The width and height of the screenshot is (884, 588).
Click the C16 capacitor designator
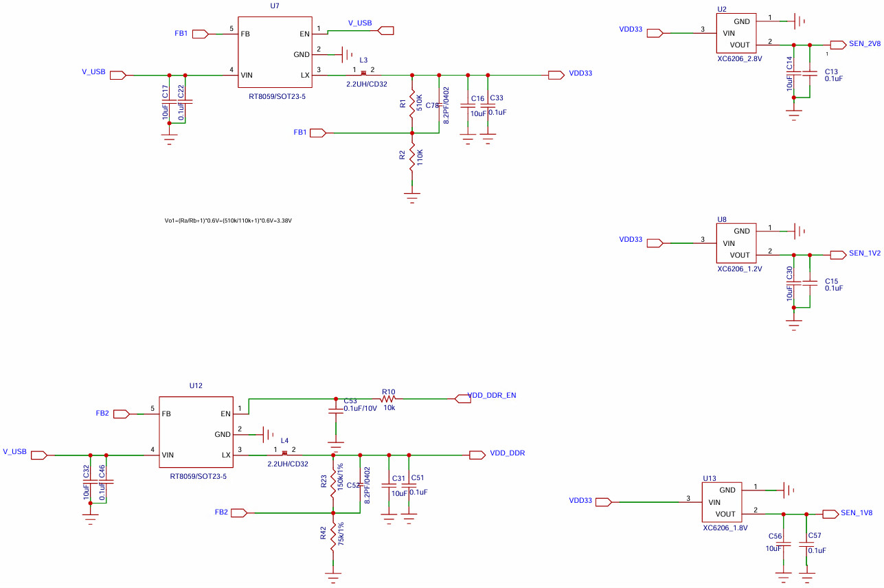(478, 99)
